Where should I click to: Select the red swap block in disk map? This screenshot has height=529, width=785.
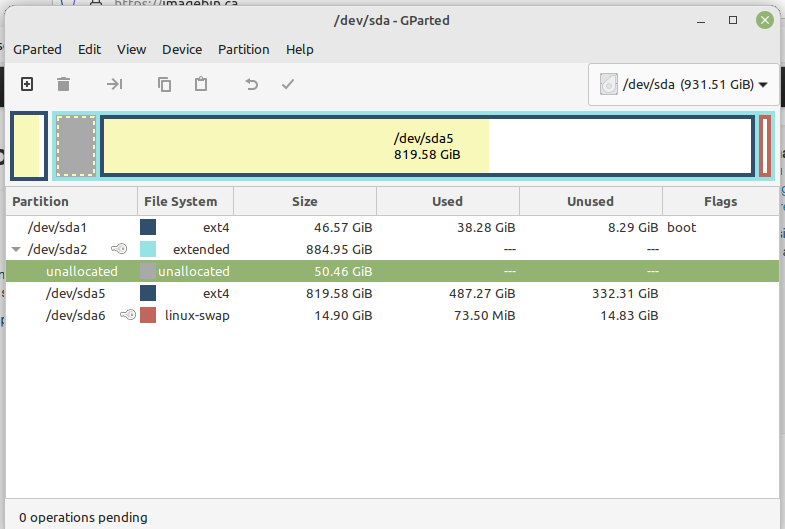pos(765,146)
